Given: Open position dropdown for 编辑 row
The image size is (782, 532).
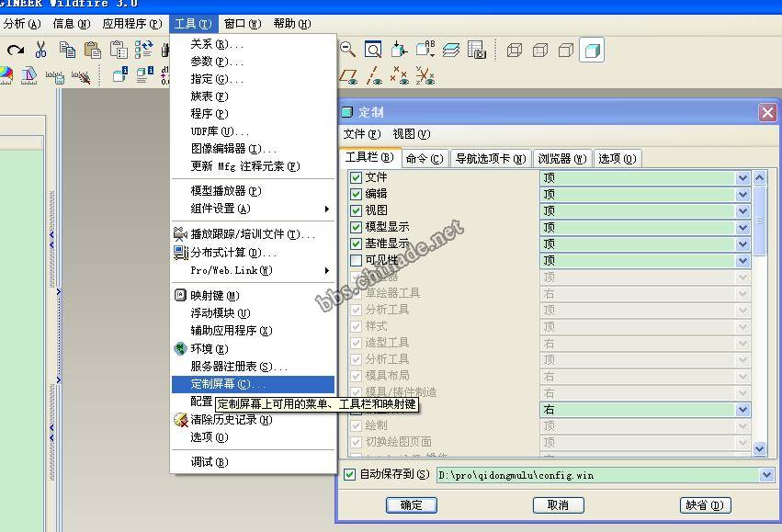Looking at the screenshot, I should (742, 194).
